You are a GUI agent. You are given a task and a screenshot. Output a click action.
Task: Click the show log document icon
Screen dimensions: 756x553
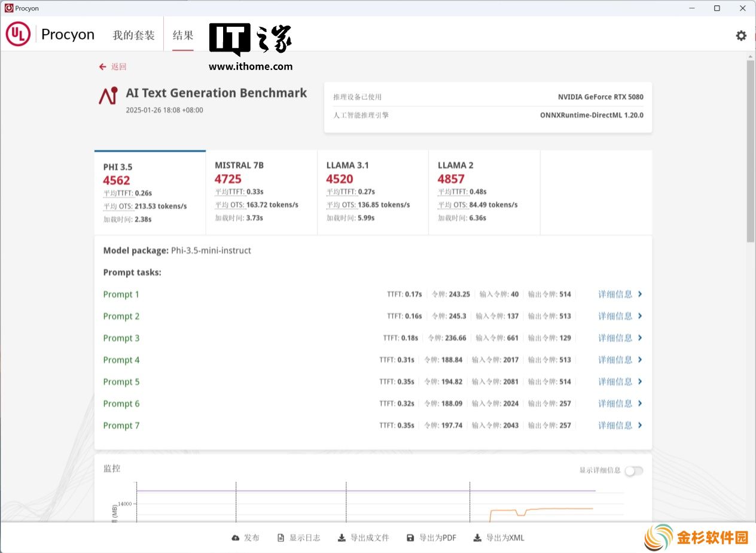pyautogui.click(x=281, y=538)
